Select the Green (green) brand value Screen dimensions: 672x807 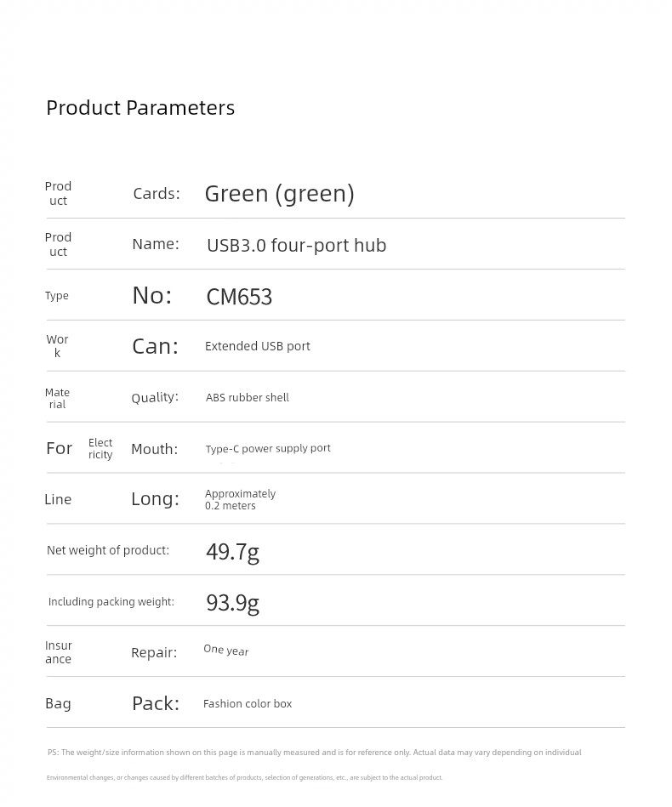(280, 194)
